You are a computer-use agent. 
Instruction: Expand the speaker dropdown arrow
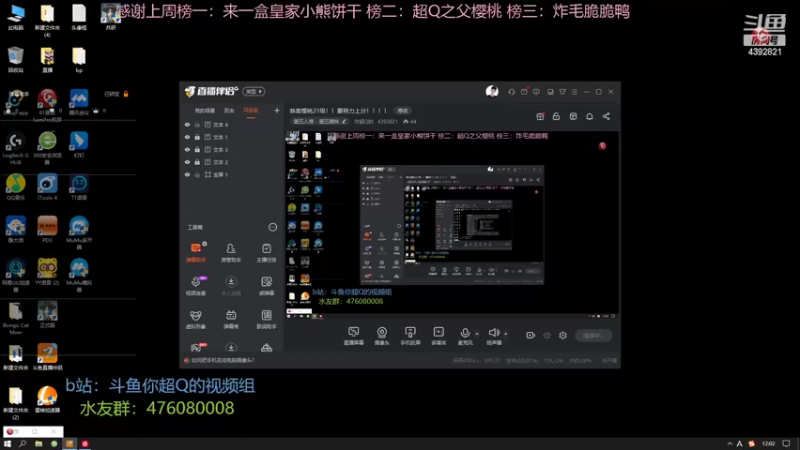click(506, 334)
